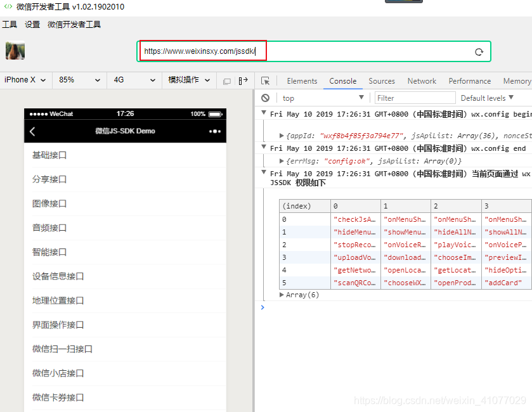Open the 设置 menu
The image size is (532, 412).
[32, 25]
